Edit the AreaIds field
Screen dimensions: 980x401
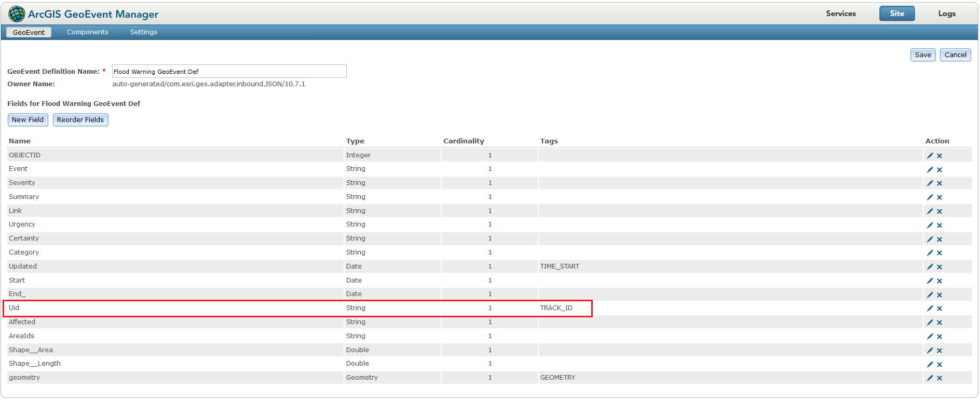pyautogui.click(x=930, y=337)
